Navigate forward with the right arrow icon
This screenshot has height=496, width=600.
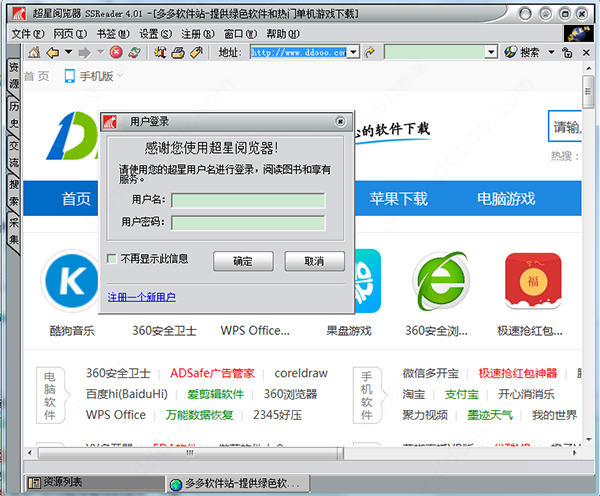[85, 52]
